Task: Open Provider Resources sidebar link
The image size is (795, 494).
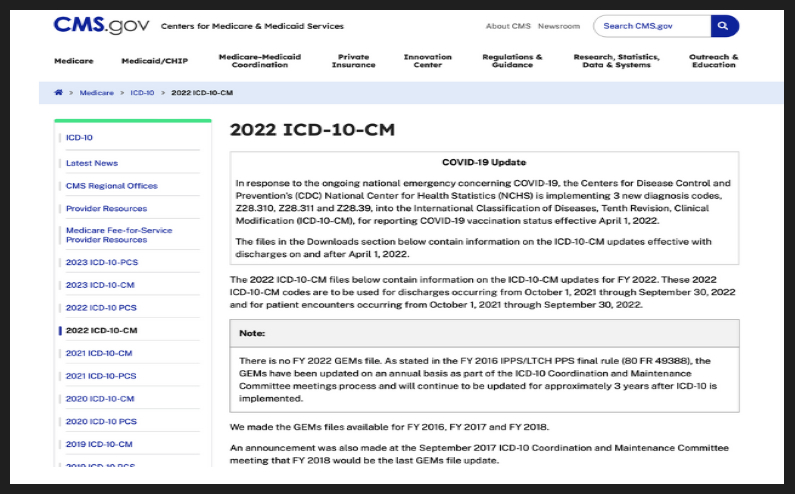Action: coord(106,208)
